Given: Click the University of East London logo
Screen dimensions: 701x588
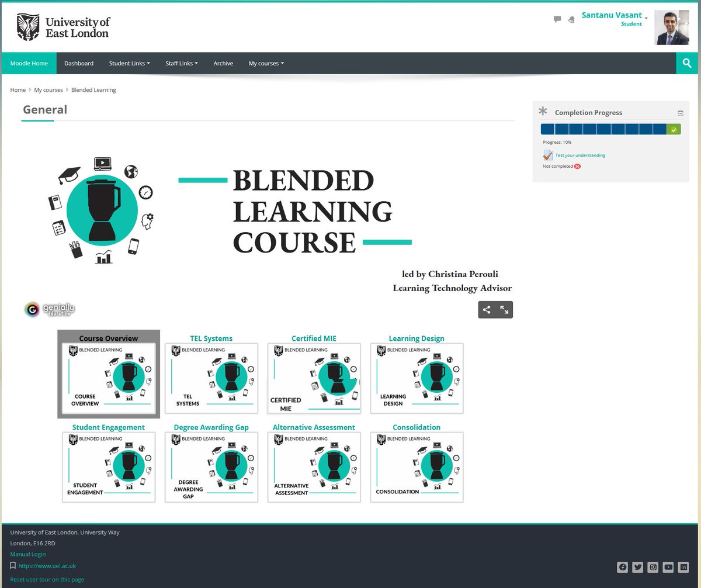Looking at the screenshot, I should (63, 27).
